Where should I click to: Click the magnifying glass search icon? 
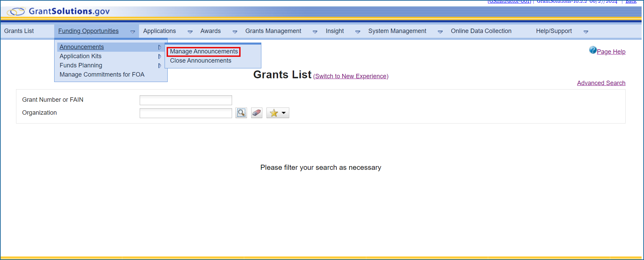[x=241, y=113]
